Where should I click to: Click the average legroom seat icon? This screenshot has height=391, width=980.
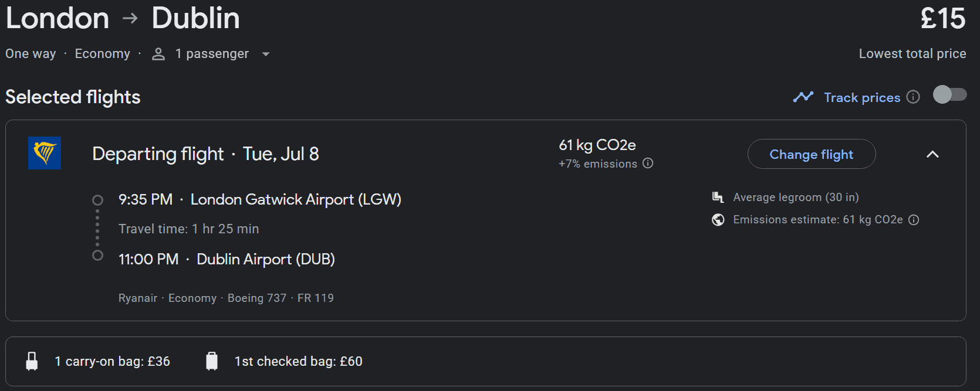click(718, 197)
